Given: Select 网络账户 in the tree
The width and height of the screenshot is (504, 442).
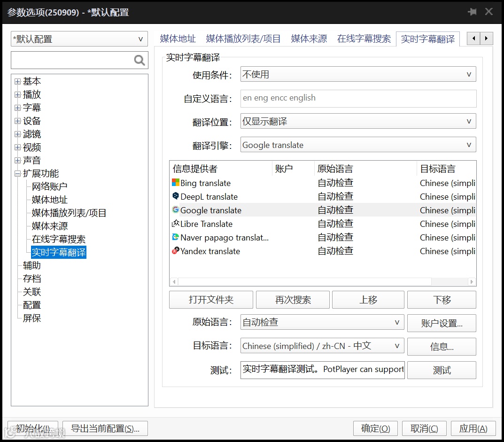Looking at the screenshot, I should pos(49,186).
